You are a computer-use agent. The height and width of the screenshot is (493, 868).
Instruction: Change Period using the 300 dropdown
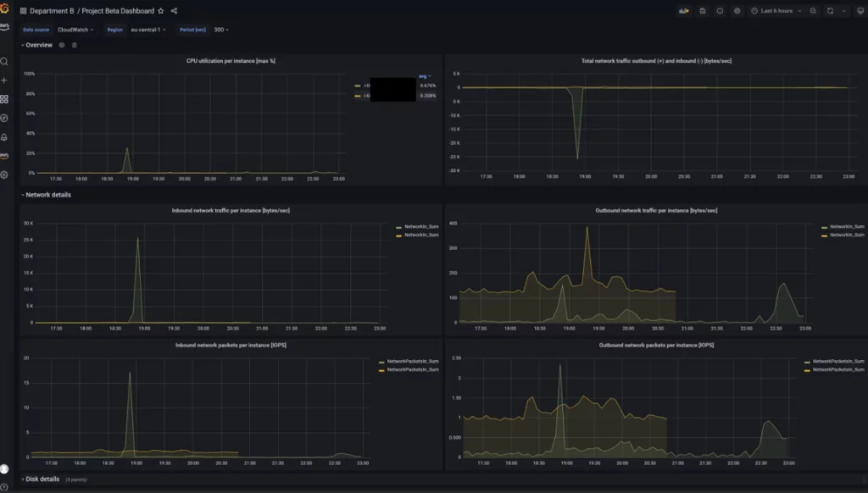point(220,29)
